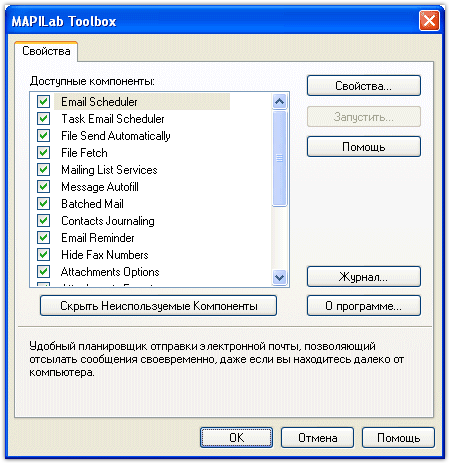The image size is (450, 464).
Task: Select Task Email Scheduler in list
Action: coord(113,119)
